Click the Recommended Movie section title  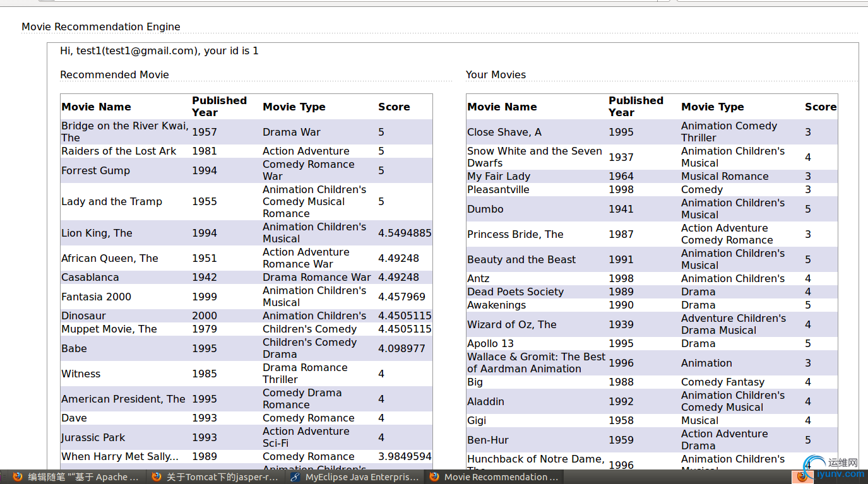tap(114, 74)
